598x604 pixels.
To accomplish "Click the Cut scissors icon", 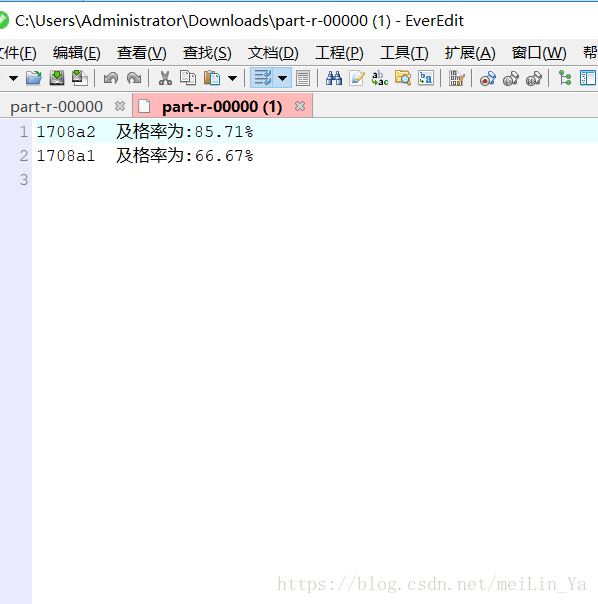I will pos(165,78).
